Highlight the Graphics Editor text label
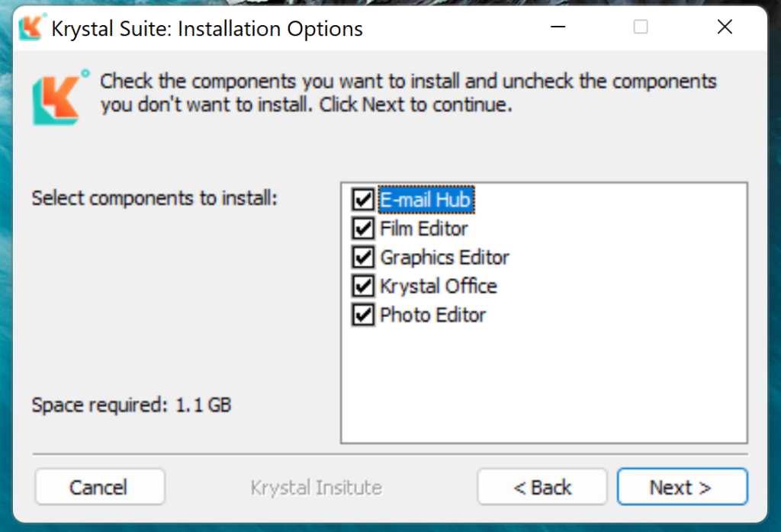781x532 pixels. coord(444,258)
